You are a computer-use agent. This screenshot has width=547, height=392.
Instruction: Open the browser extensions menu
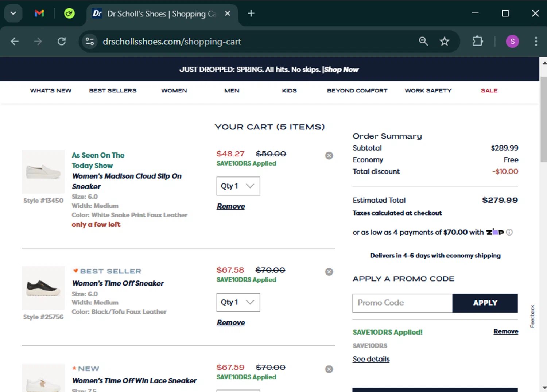point(477,41)
